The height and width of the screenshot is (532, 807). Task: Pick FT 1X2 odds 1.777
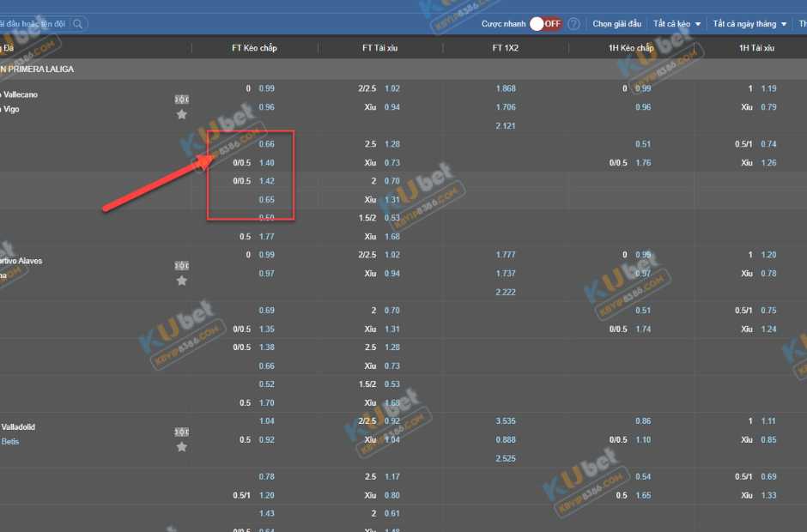pos(506,255)
